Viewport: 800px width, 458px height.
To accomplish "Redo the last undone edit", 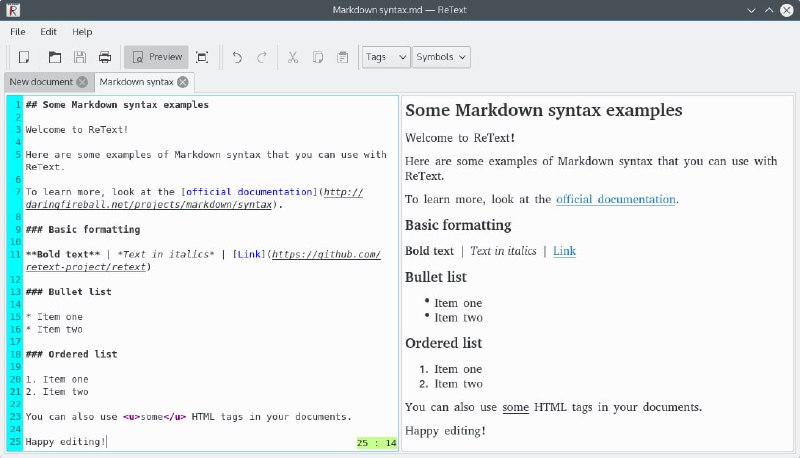I will pos(262,57).
